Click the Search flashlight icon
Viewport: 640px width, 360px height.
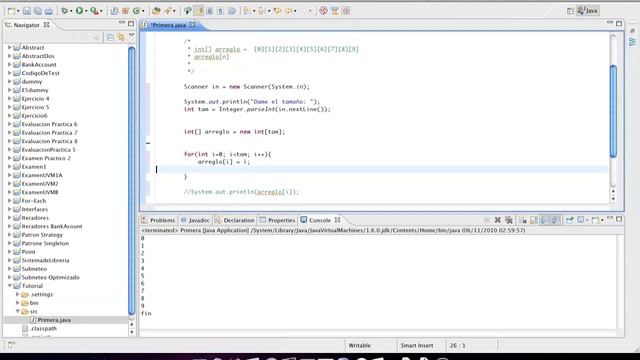pyautogui.click(x=168, y=11)
